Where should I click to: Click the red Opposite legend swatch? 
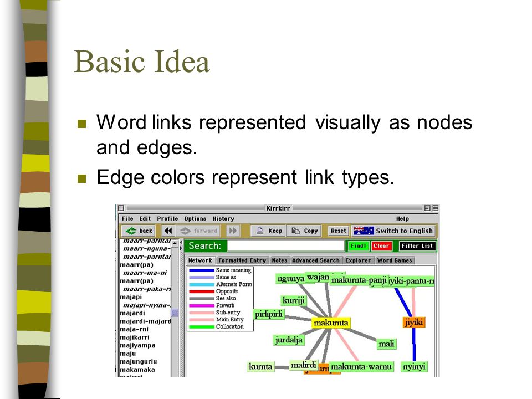click(202, 291)
